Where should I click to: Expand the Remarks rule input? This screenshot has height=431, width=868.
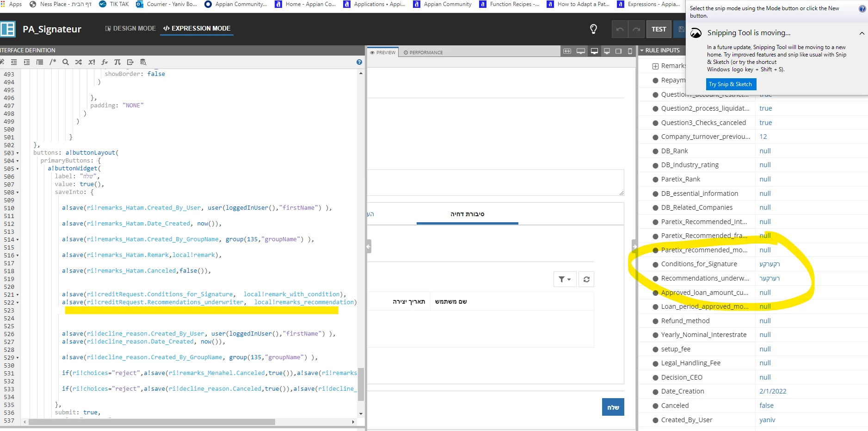point(655,66)
